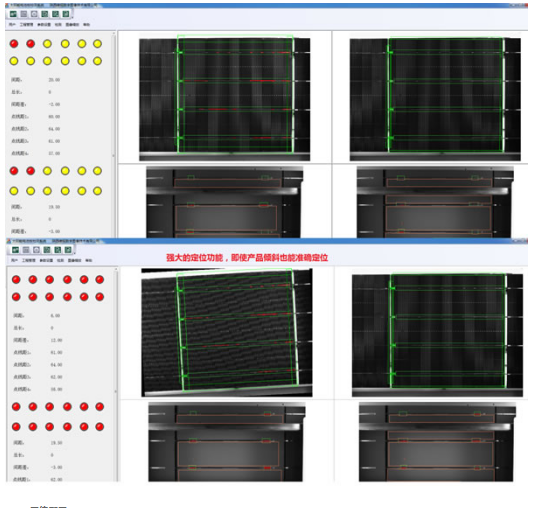Click the first yellow indicator in top window's first row
This screenshot has height=508, width=546.
47,44
